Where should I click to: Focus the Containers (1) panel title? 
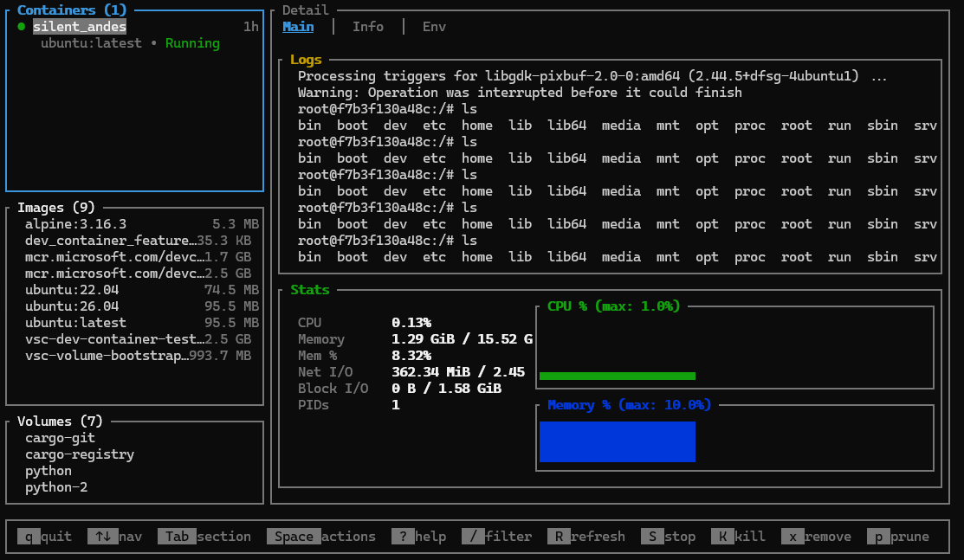coord(72,10)
